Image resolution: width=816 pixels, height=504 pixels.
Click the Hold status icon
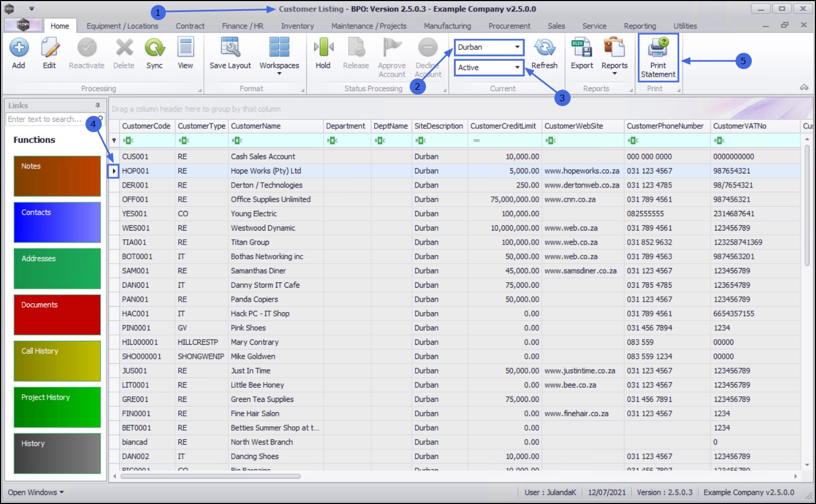[323, 53]
